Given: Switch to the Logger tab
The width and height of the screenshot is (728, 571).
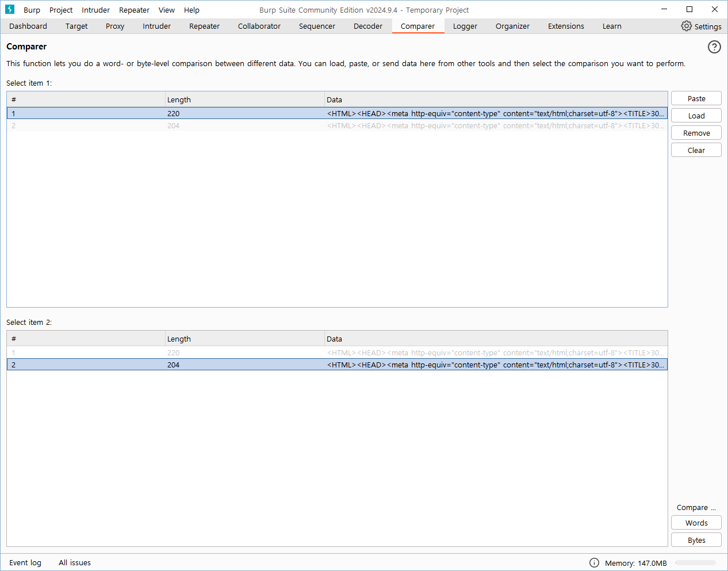Looking at the screenshot, I should [465, 26].
